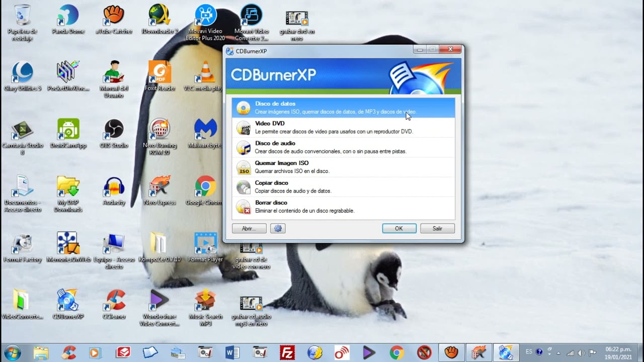The width and height of the screenshot is (644, 362).
Task: Open settings via the gear button
Action: point(278,228)
